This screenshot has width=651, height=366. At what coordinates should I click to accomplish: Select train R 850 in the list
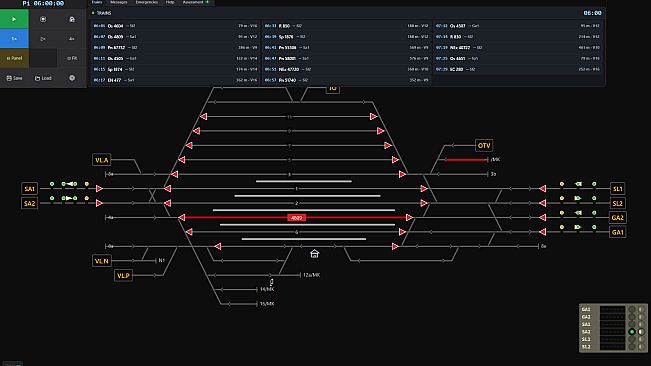coord(346,26)
